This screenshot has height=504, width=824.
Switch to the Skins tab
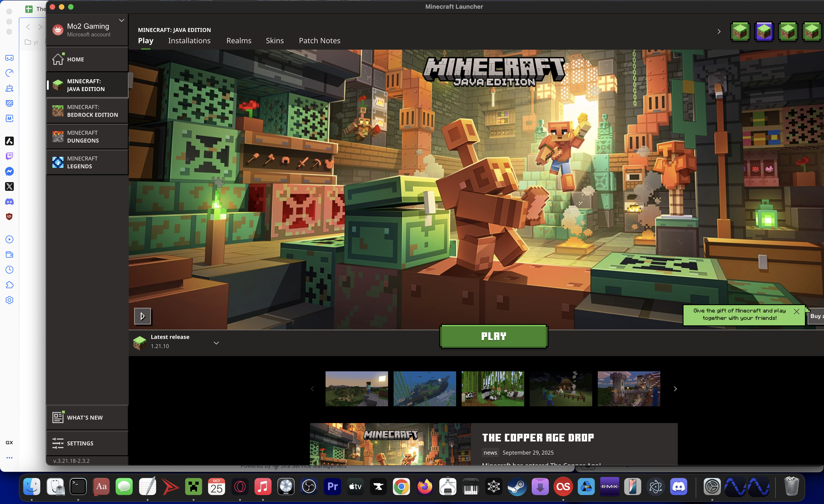click(275, 40)
